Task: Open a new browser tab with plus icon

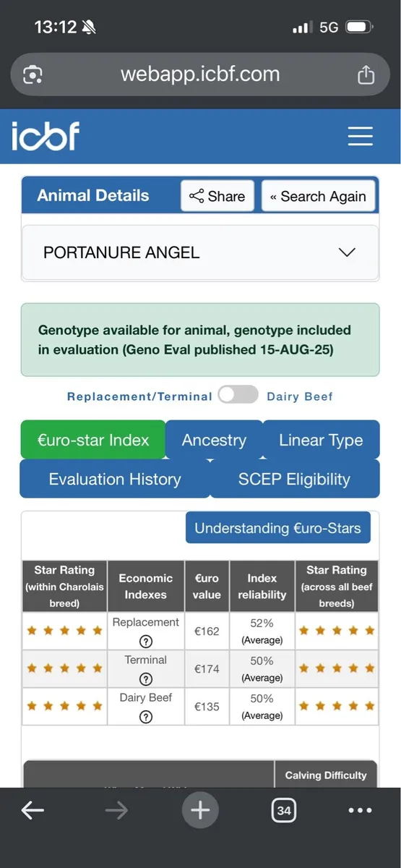Action: 200,811
